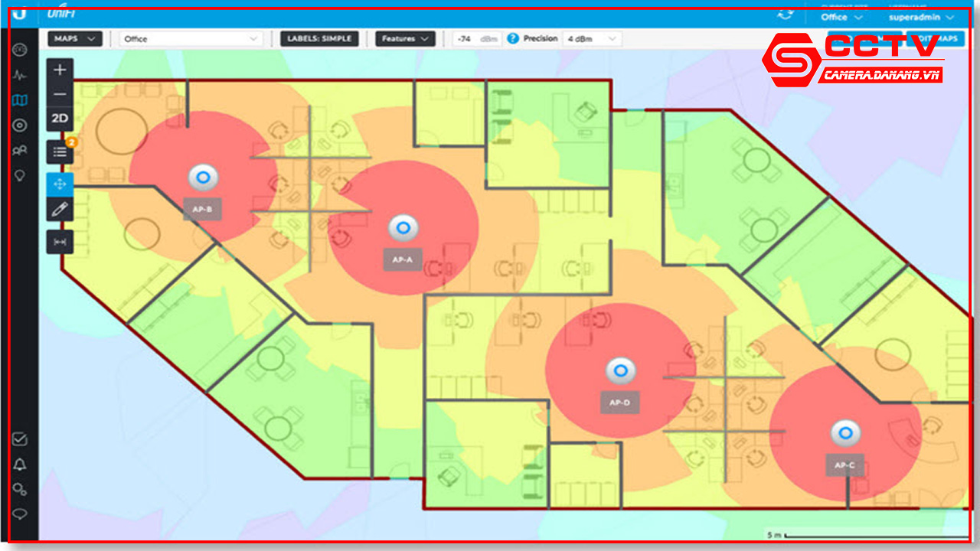Expand the MAPS dropdown

75,38
